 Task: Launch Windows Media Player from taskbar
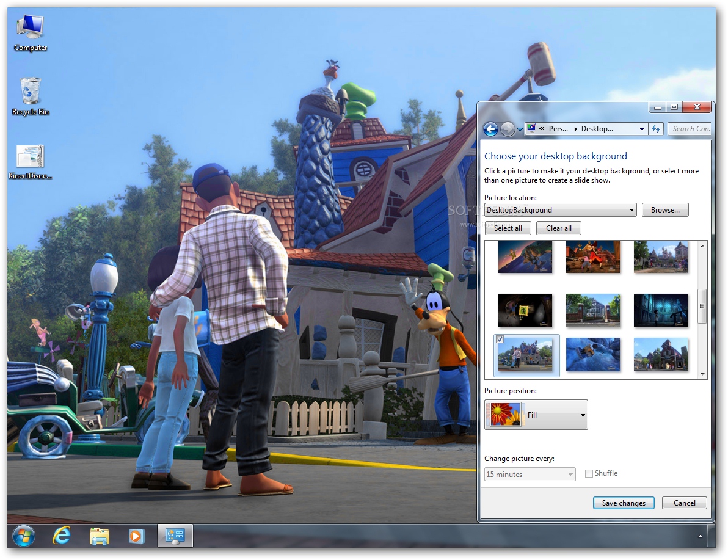(136, 536)
